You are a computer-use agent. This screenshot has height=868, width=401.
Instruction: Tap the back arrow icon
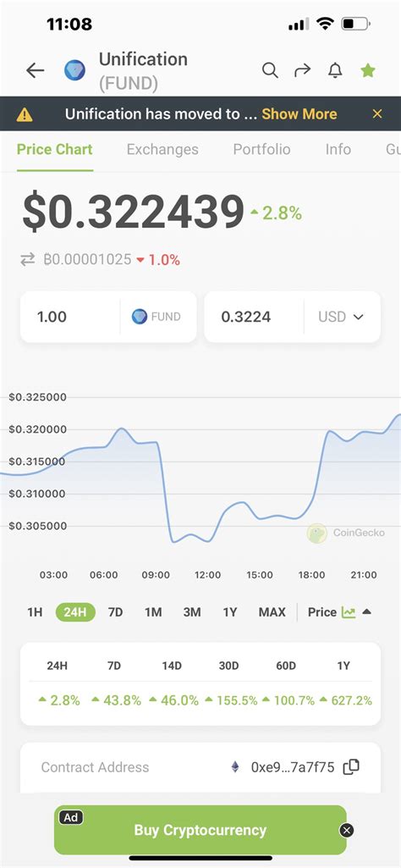tap(36, 70)
